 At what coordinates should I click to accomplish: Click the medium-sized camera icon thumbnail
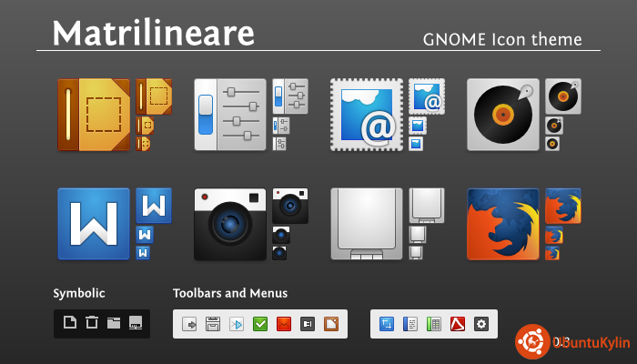[x=290, y=206]
